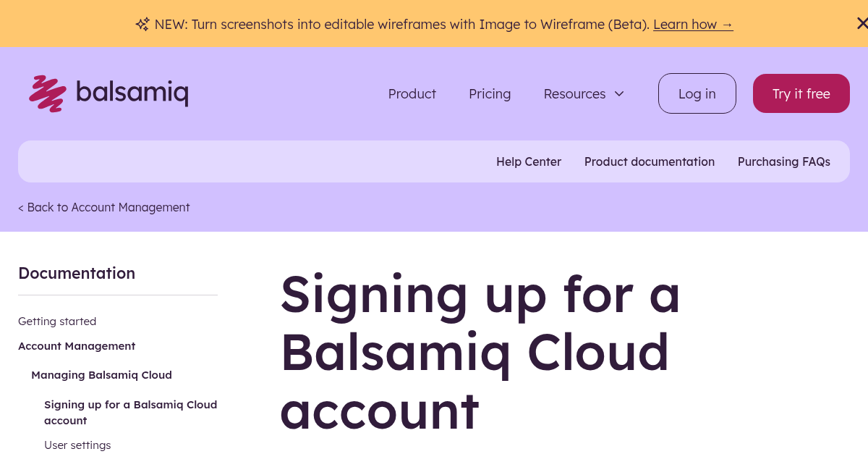Dismiss the Image to Wireframe banner
Viewport: 868px width, 454px height.
pyautogui.click(x=862, y=22)
